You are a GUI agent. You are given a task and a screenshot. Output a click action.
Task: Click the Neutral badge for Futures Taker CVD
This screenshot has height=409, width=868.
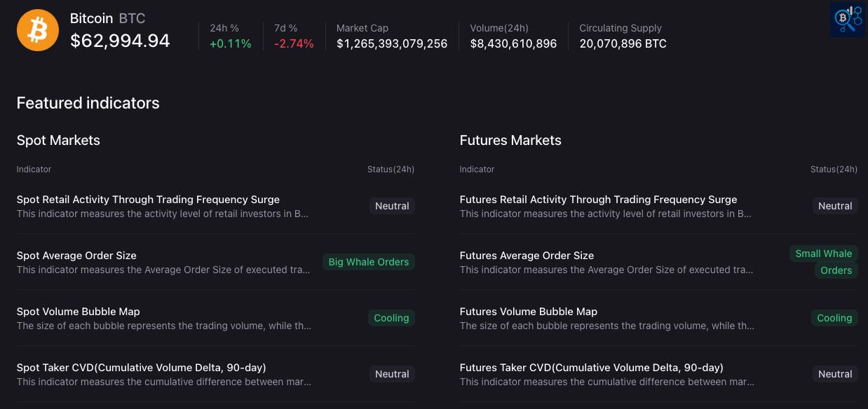click(x=835, y=374)
